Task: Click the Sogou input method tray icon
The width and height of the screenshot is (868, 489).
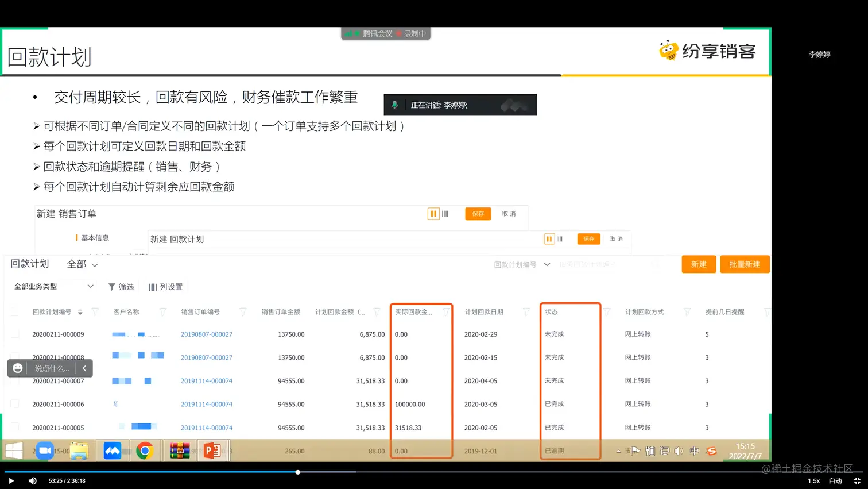Action: (712, 451)
